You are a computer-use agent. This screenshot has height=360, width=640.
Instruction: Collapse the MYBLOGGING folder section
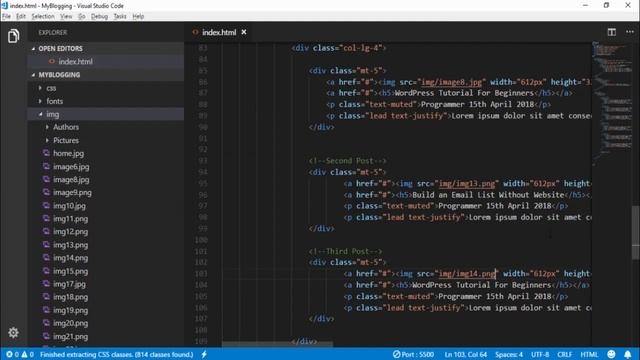[105, 75]
